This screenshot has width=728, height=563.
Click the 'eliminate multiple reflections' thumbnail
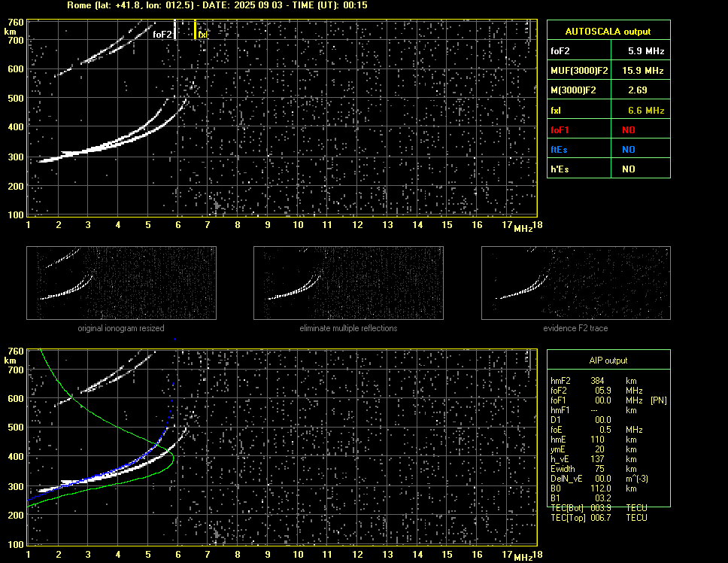(x=348, y=283)
